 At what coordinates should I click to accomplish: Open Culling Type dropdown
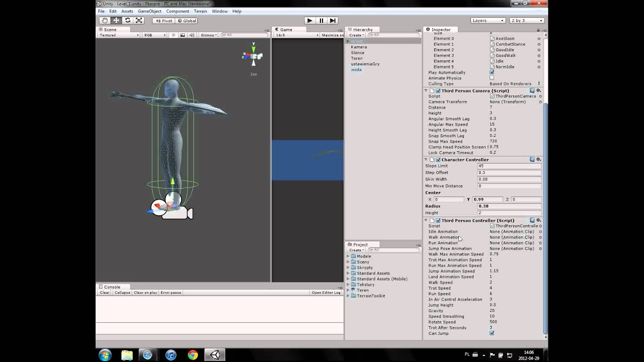pos(515,84)
